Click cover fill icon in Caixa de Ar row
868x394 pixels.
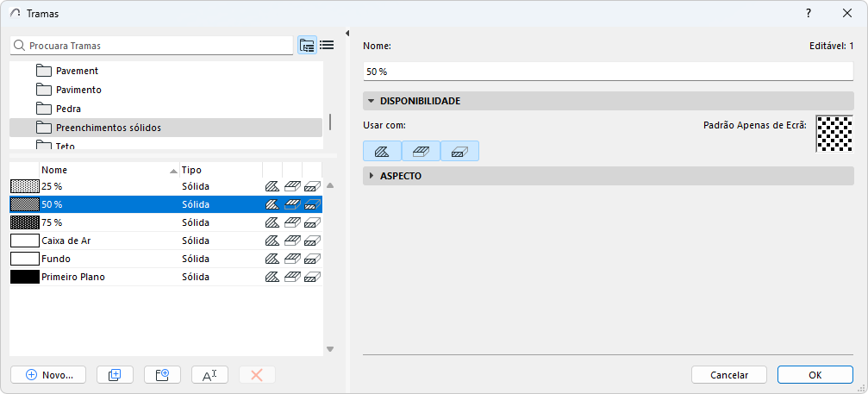(x=292, y=241)
